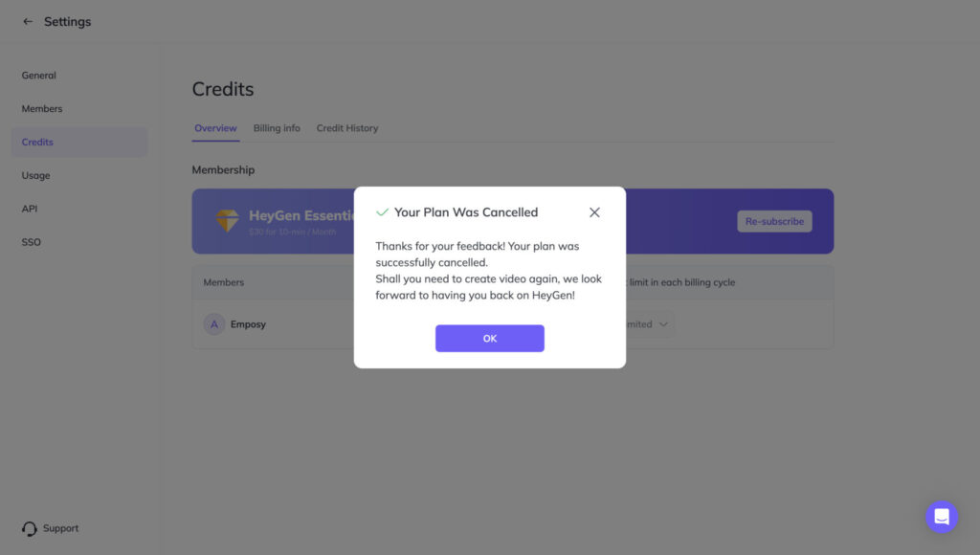Confirm cancellation with the OK button

click(489, 338)
